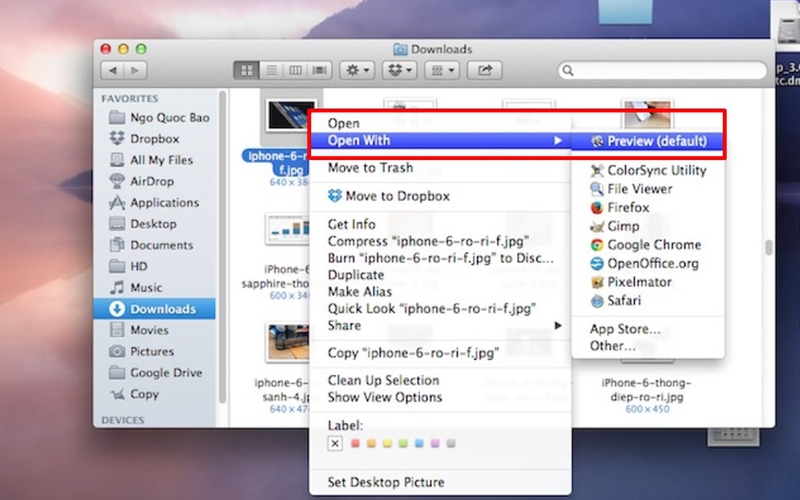Open Copy in the sidebar
The width and height of the screenshot is (800, 500).
pyautogui.click(x=134, y=394)
